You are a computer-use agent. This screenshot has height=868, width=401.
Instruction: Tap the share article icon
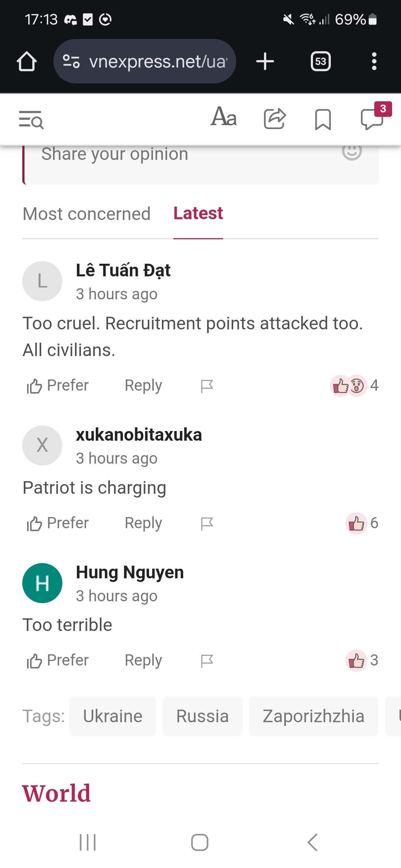275,119
